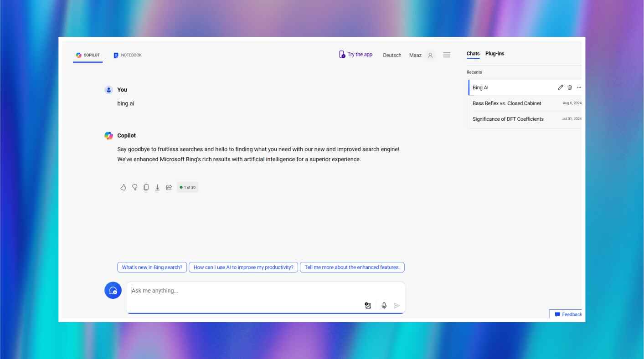This screenshot has height=359, width=644.
Task: Export the response with download icon
Action: pos(157,187)
